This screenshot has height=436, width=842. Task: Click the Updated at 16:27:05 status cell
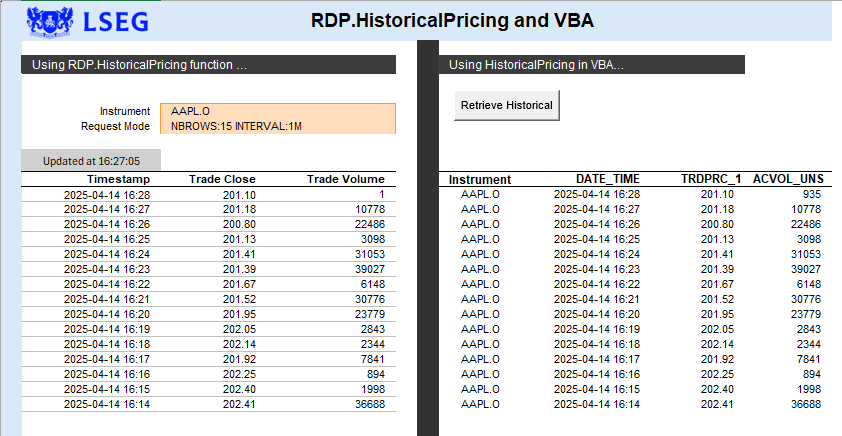click(x=91, y=161)
